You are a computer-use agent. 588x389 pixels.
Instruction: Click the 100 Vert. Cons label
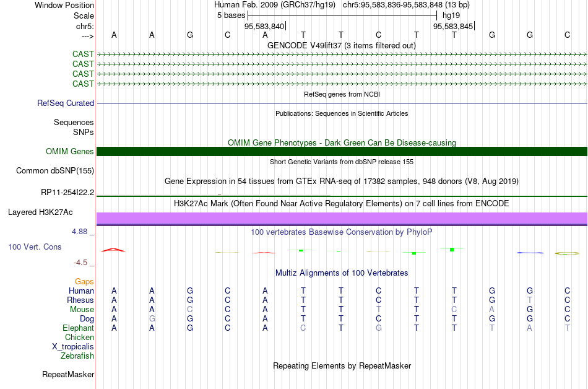point(35,247)
